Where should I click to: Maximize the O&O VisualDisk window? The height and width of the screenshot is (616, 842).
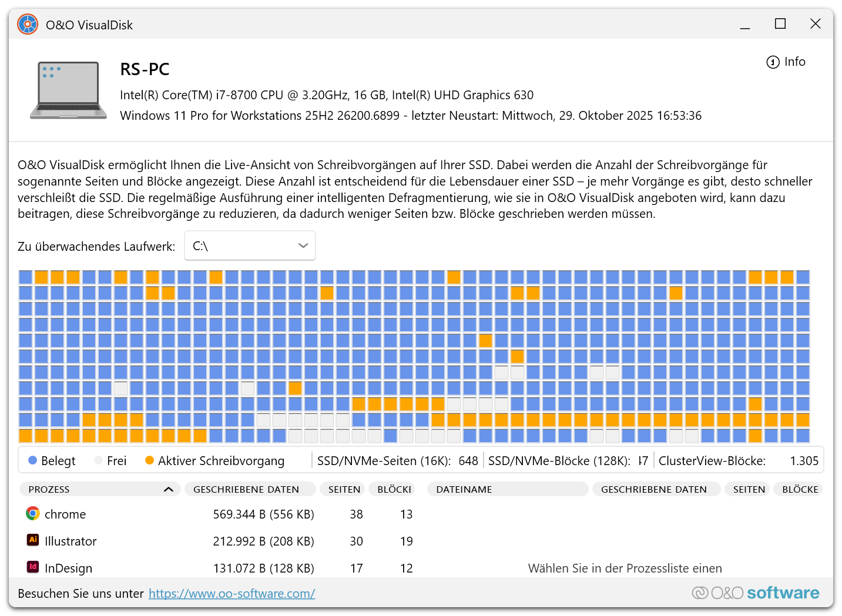[x=780, y=24]
